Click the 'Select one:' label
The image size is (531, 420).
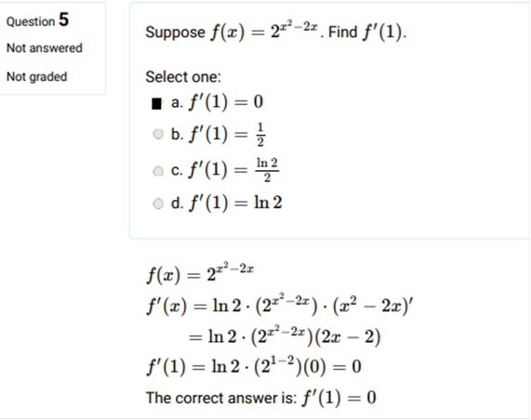click(183, 77)
